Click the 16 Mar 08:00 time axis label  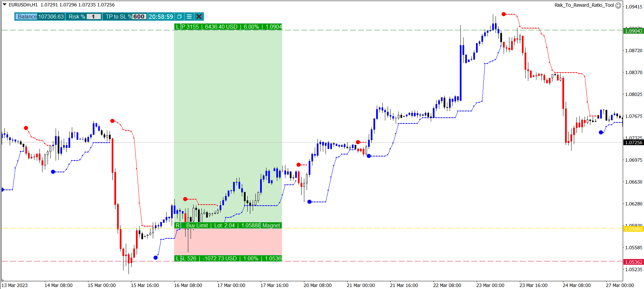(x=188, y=285)
